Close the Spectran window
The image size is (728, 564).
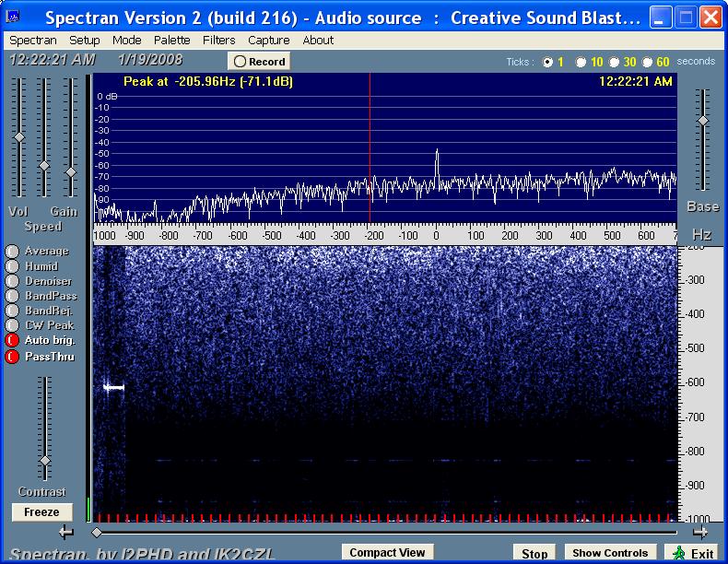(x=710, y=18)
